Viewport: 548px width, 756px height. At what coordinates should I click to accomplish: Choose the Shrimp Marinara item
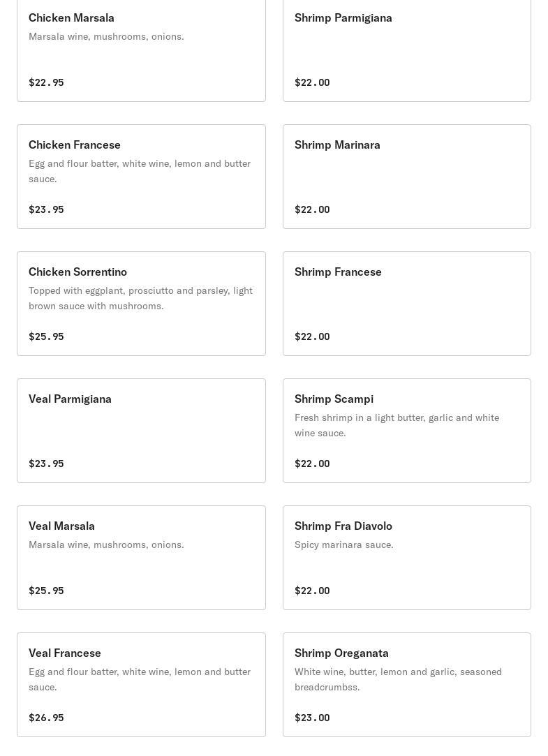[x=337, y=145]
